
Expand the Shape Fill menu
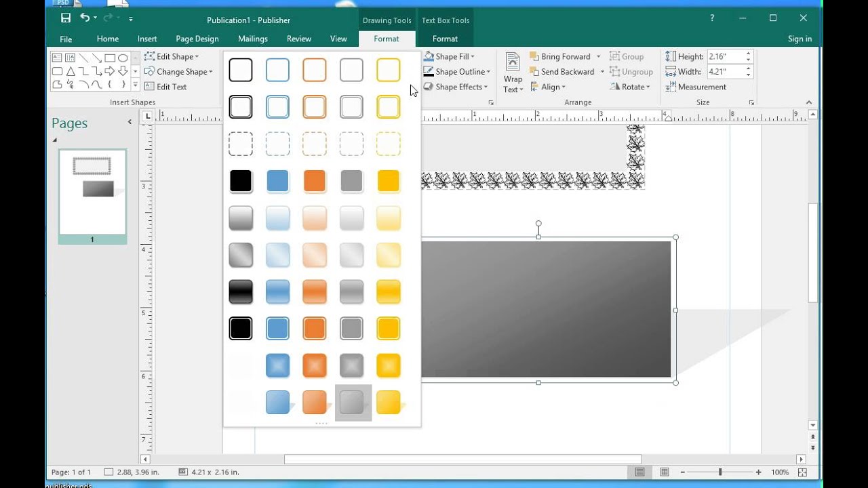[449, 57]
